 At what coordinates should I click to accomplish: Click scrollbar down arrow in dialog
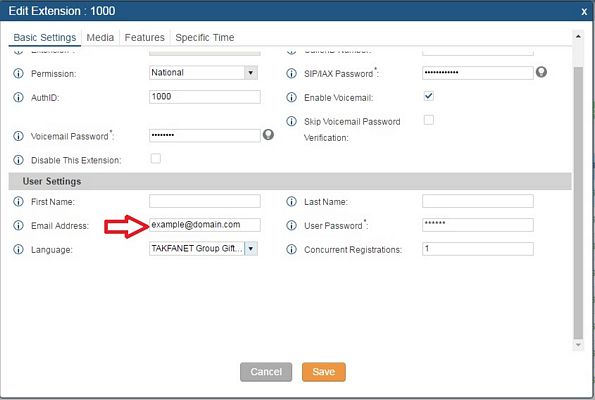coord(578,345)
